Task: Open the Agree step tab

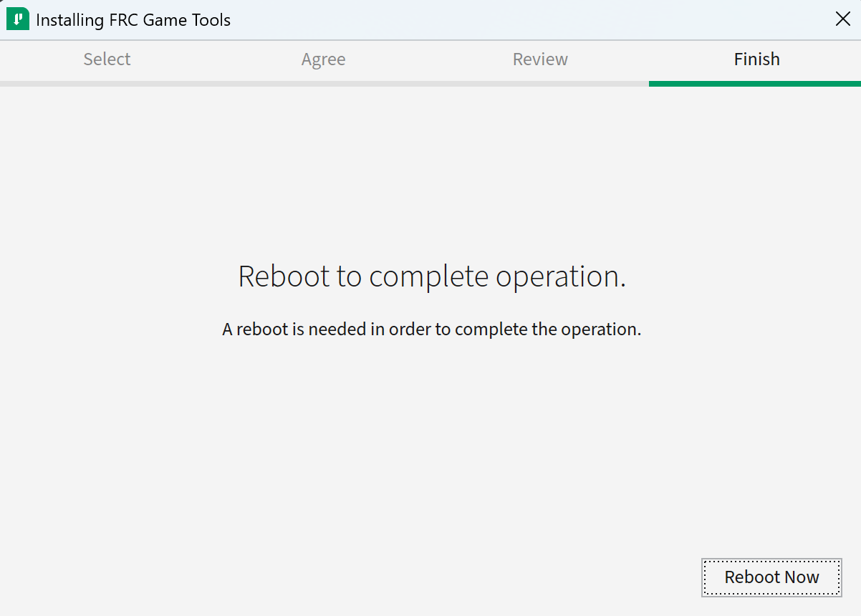Action: 323,59
